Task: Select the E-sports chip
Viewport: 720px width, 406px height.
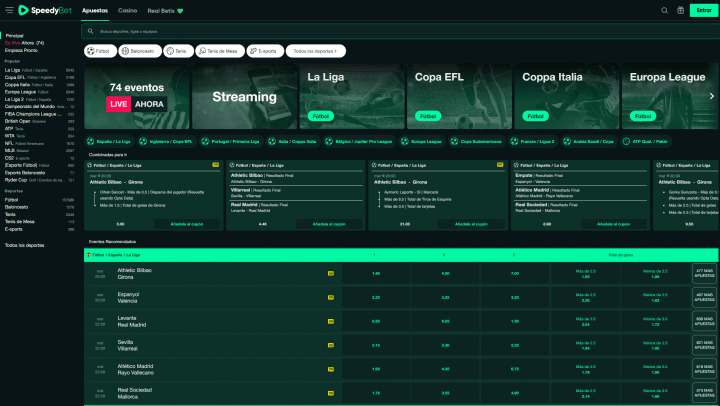Action: [264, 51]
